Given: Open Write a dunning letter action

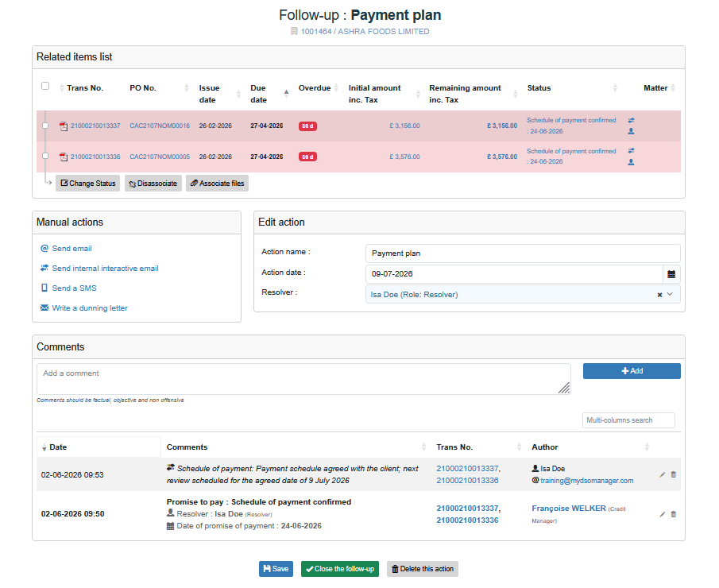Looking at the screenshot, I should click(90, 308).
